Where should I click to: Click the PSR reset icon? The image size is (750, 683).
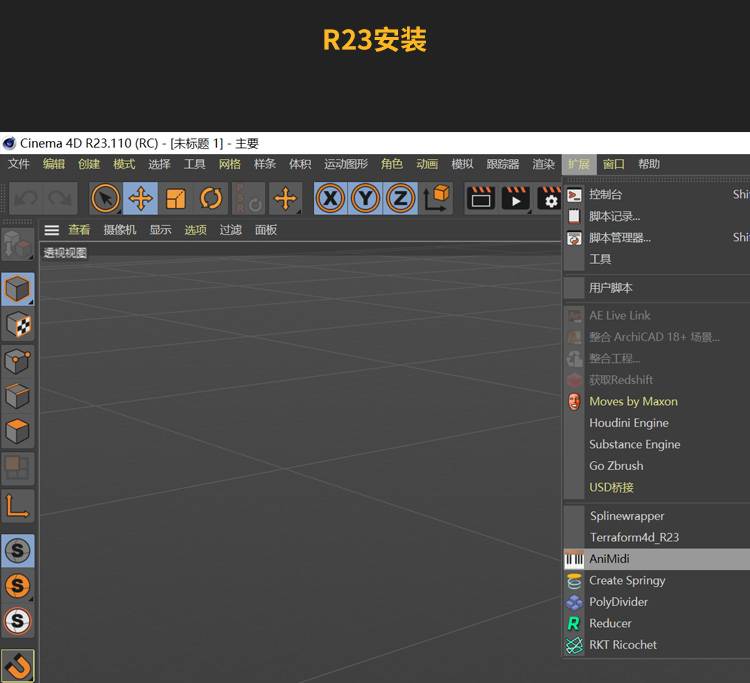coord(248,198)
